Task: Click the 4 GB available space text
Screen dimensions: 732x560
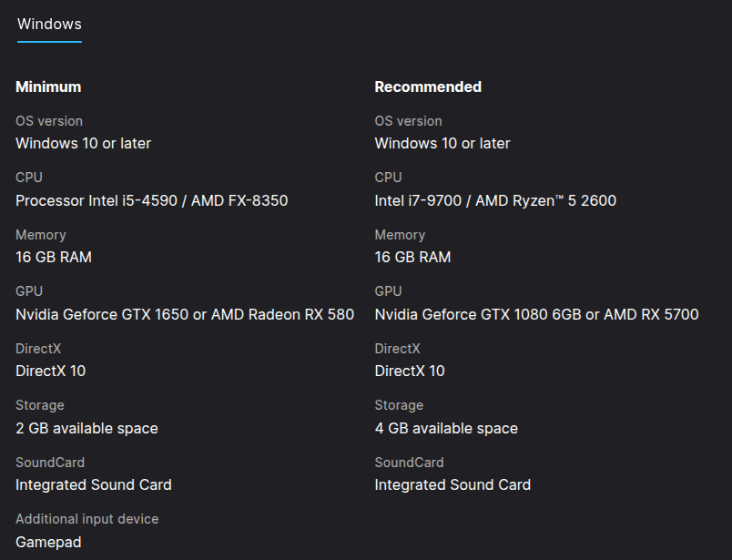Action: pyautogui.click(x=446, y=428)
